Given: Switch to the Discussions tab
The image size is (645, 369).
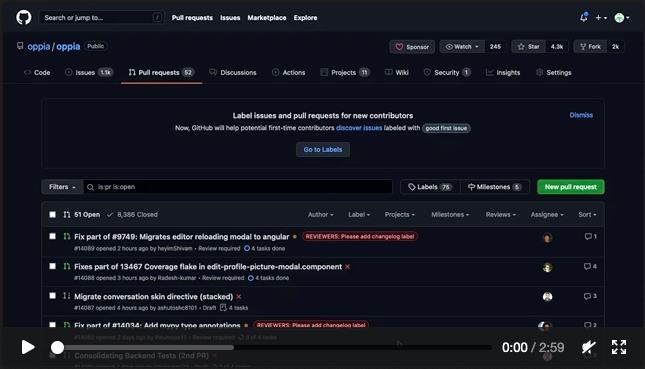Looking at the screenshot, I should click(233, 72).
